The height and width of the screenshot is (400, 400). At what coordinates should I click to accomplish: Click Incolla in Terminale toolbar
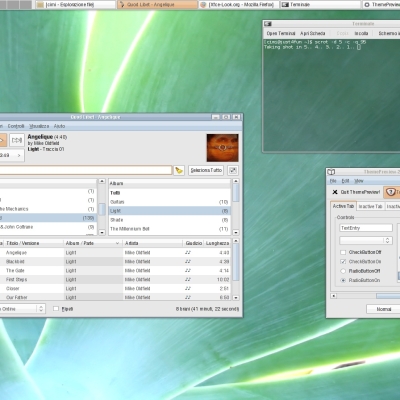(x=361, y=33)
